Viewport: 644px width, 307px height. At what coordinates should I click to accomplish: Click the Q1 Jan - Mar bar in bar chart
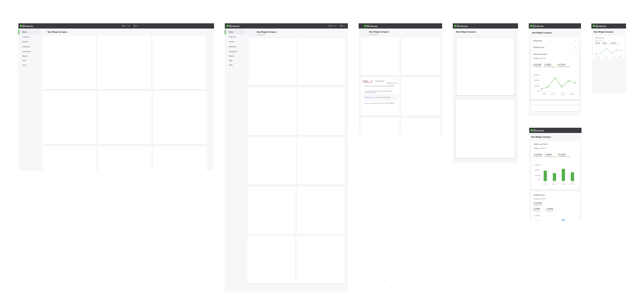click(x=545, y=176)
